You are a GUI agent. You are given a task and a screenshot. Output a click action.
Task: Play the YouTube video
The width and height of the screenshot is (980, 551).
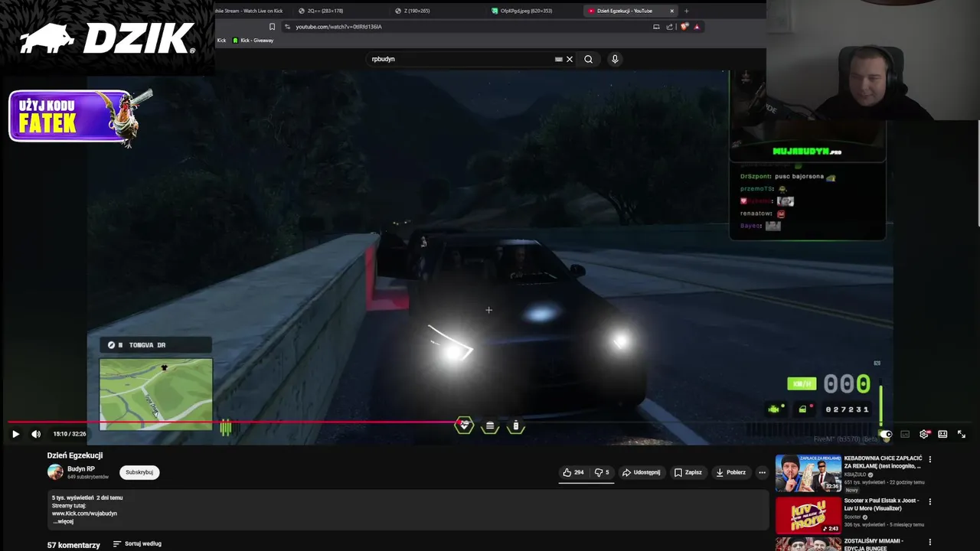pos(15,434)
